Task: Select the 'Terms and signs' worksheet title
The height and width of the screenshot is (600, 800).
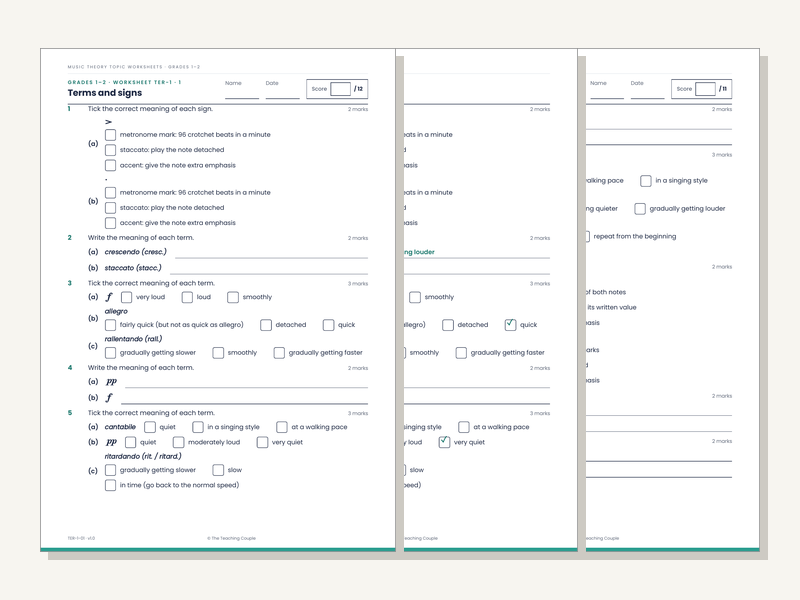Action: (x=105, y=93)
